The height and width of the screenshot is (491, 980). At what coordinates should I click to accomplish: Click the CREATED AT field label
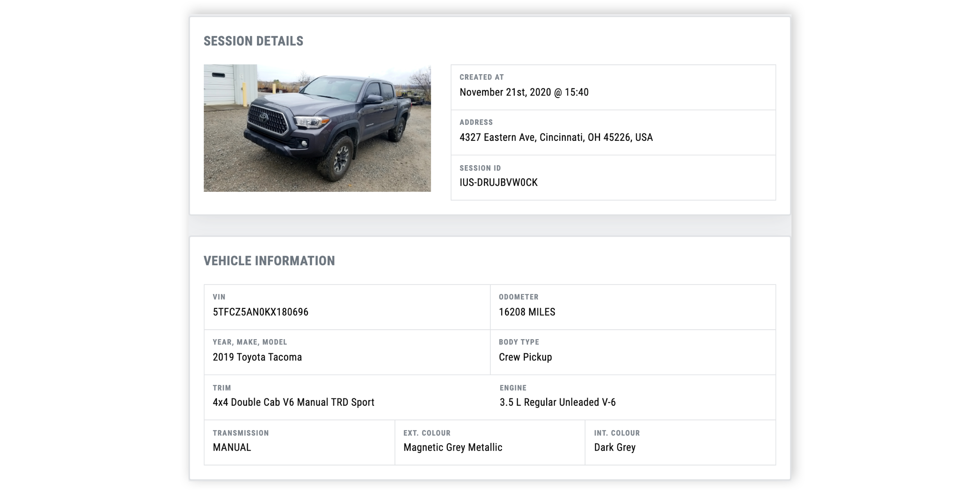pos(481,77)
